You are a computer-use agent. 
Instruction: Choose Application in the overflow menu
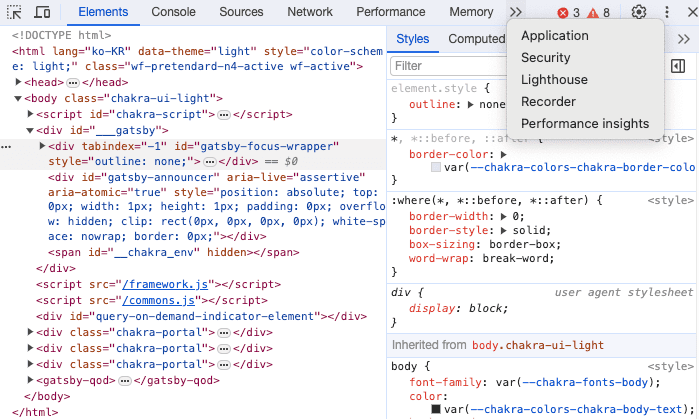pyautogui.click(x=555, y=36)
